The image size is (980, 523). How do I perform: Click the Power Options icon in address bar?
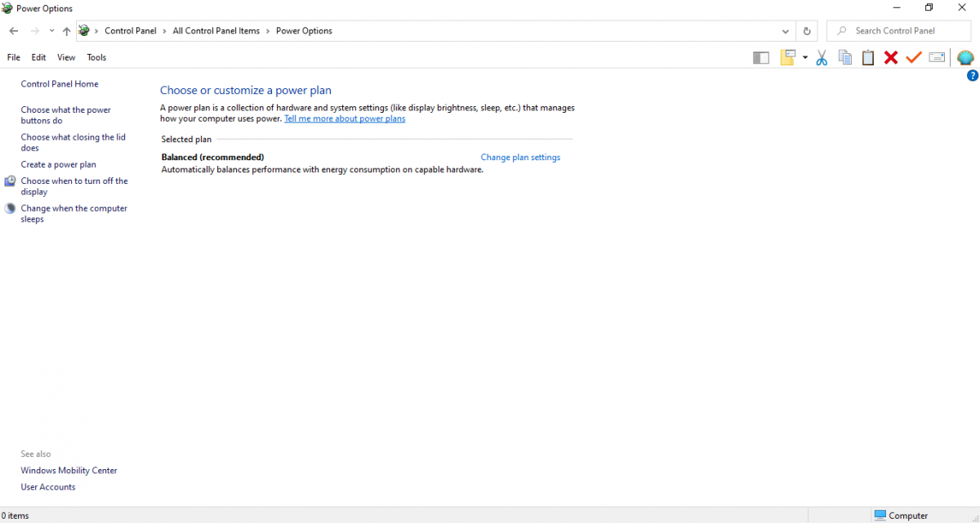pos(84,31)
